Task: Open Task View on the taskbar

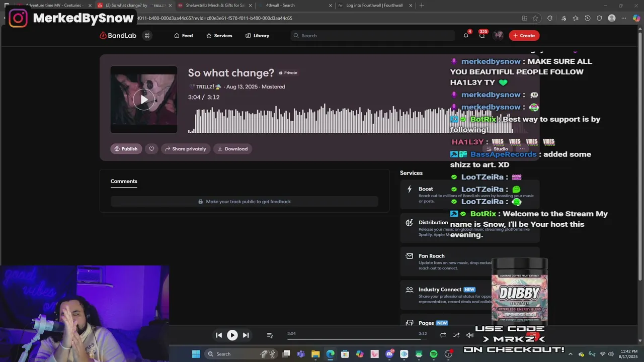Action: (286, 354)
